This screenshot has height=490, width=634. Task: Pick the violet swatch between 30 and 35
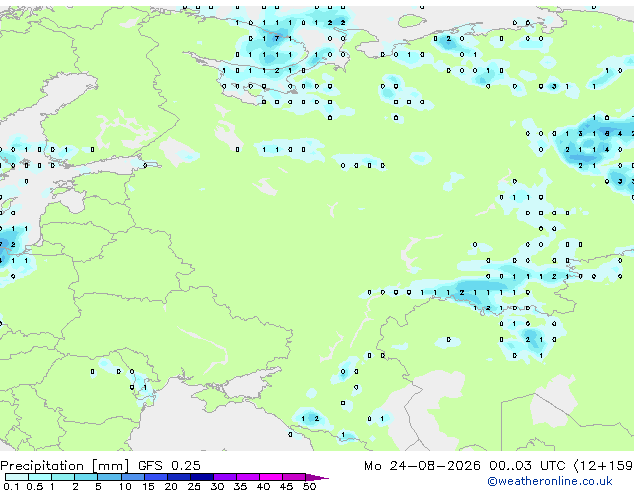(x=225, y=477)
